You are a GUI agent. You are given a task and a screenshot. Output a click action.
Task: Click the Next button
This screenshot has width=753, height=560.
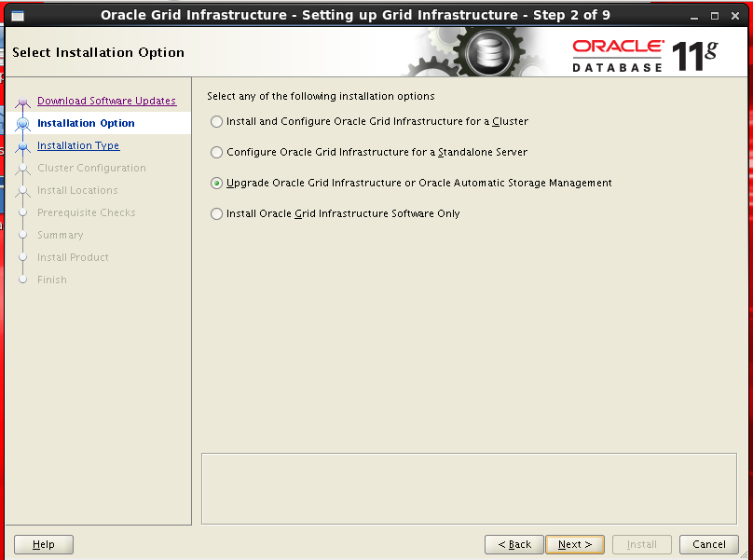tap(575, 545)
